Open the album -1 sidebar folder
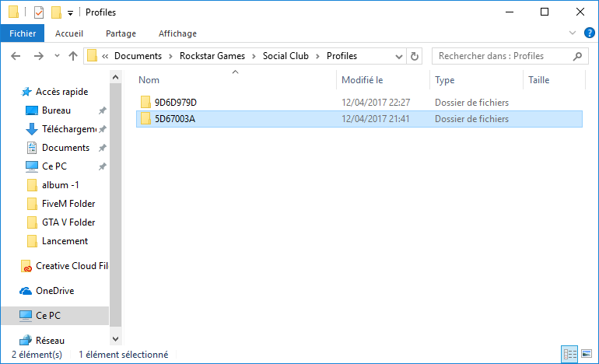Viewport: 599px width, 364px height. point(61,185)
